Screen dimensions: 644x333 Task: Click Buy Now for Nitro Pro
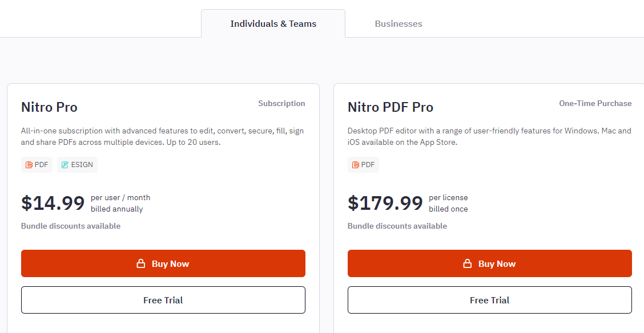coord(163,263)
